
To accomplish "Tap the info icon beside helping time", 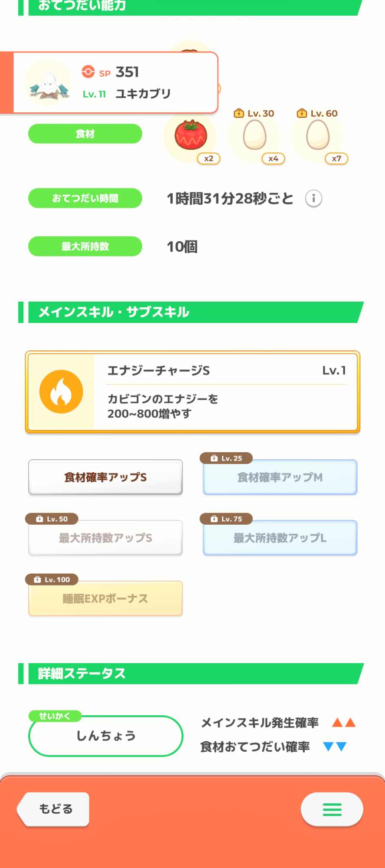I will (313, 199).
